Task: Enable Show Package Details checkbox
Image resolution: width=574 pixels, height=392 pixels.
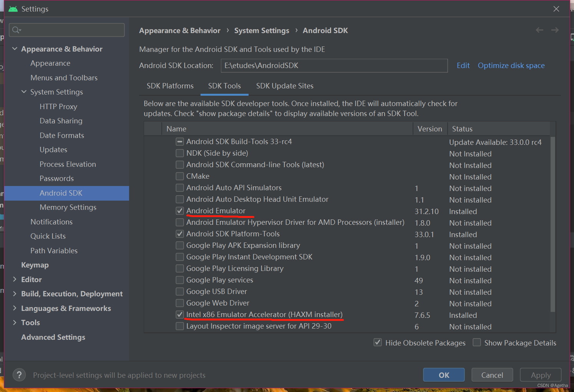Action: point(477,342)
